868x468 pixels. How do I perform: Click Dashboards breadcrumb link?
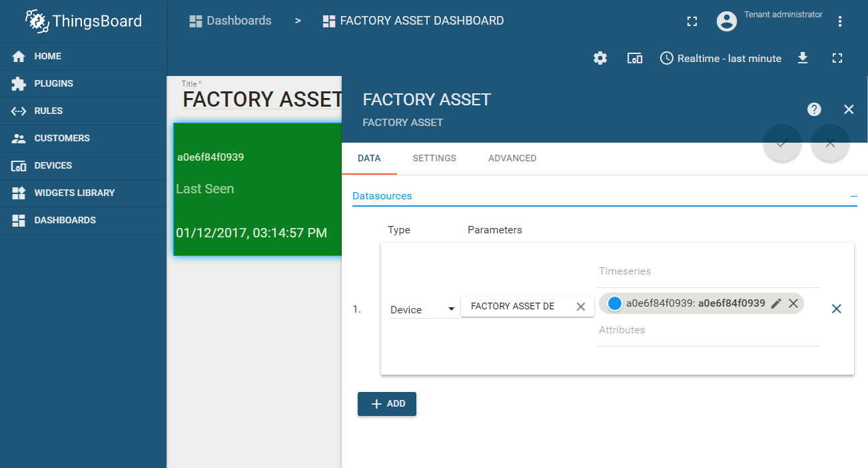coord(230,21)
